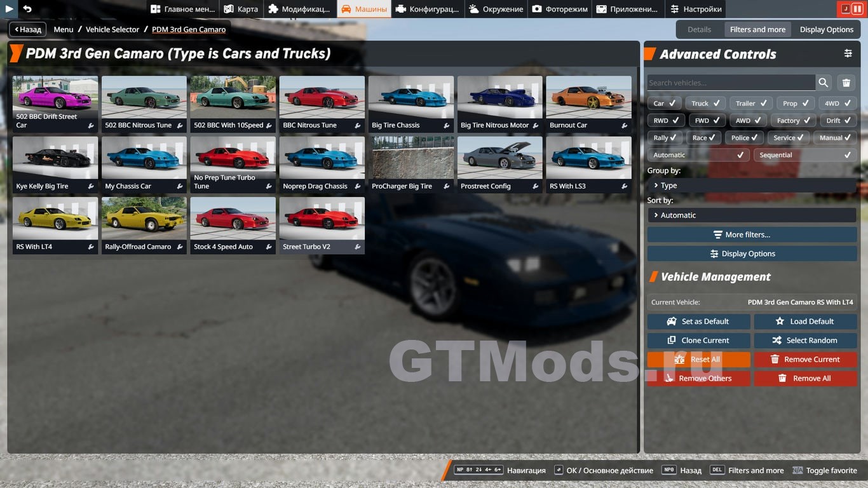Click the red pause icon top-right

pos(857,9)
